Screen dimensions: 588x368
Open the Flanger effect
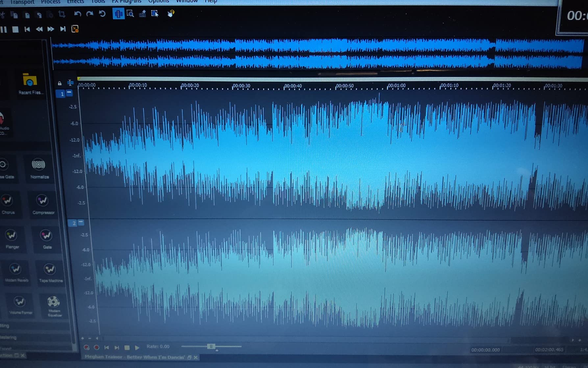click(12, 239)
